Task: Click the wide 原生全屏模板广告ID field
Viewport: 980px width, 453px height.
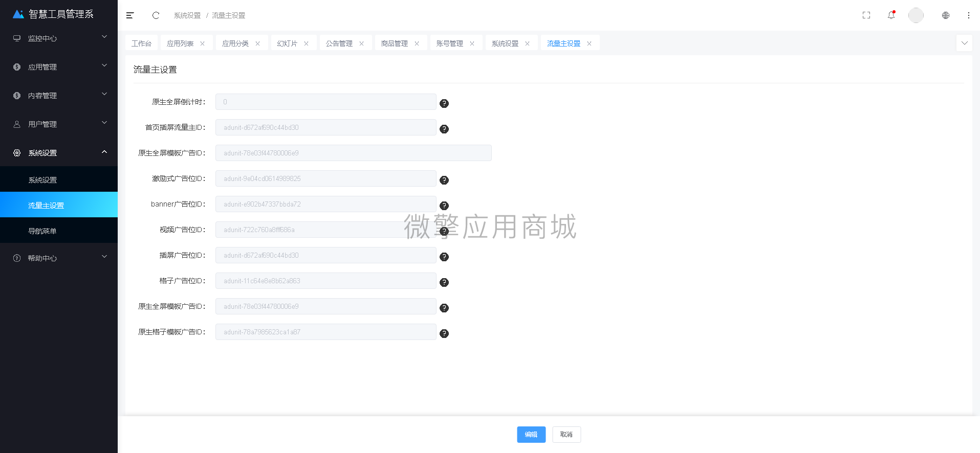Action: pos(354,153)
